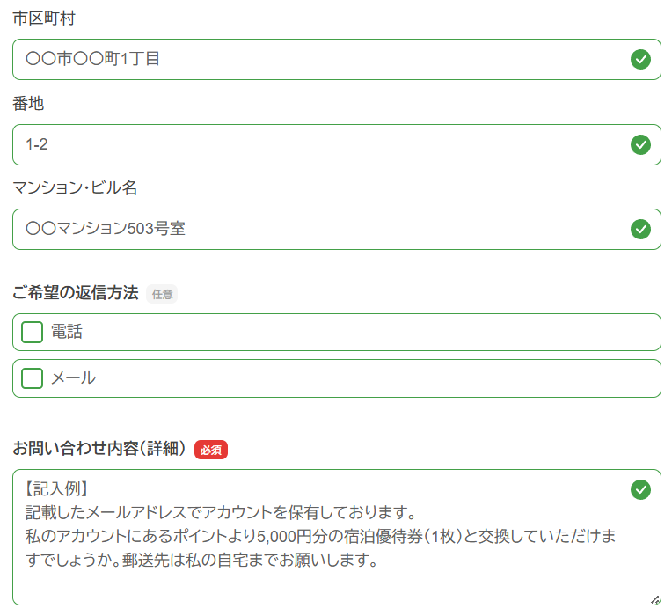This screenshot has width=672, height=616.
Task: Click the gray 任意 badge
Action: 163,295
